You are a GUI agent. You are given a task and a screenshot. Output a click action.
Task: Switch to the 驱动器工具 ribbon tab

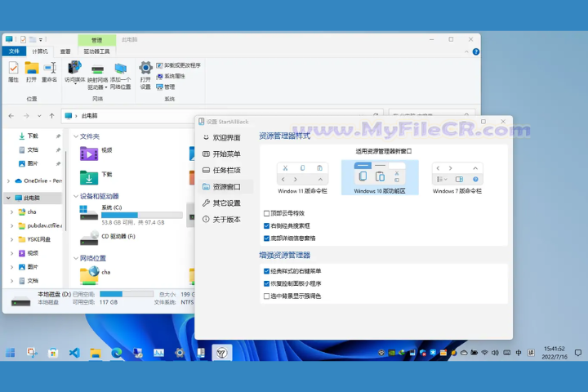tap(96, 51)
